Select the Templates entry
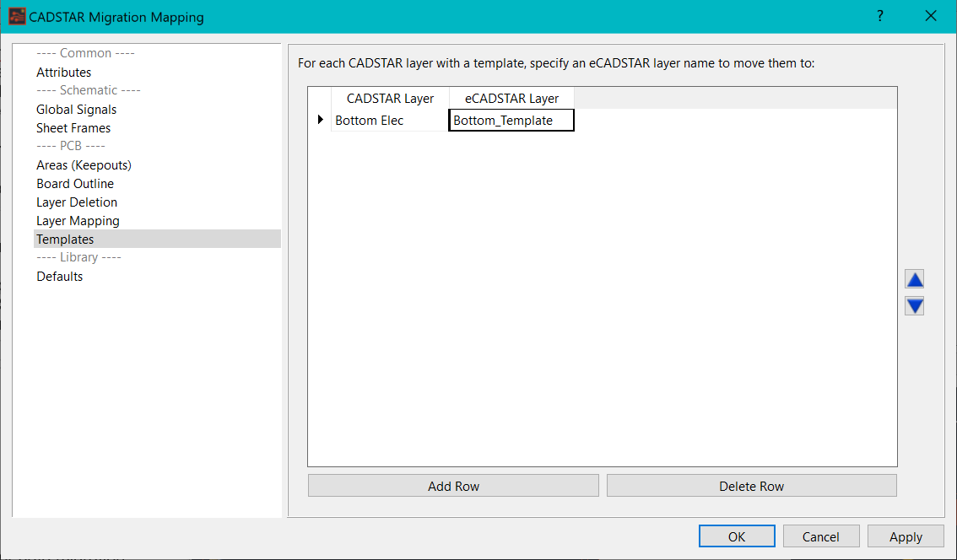The width and height of the screenshot is (957, 560). point(157,240)
